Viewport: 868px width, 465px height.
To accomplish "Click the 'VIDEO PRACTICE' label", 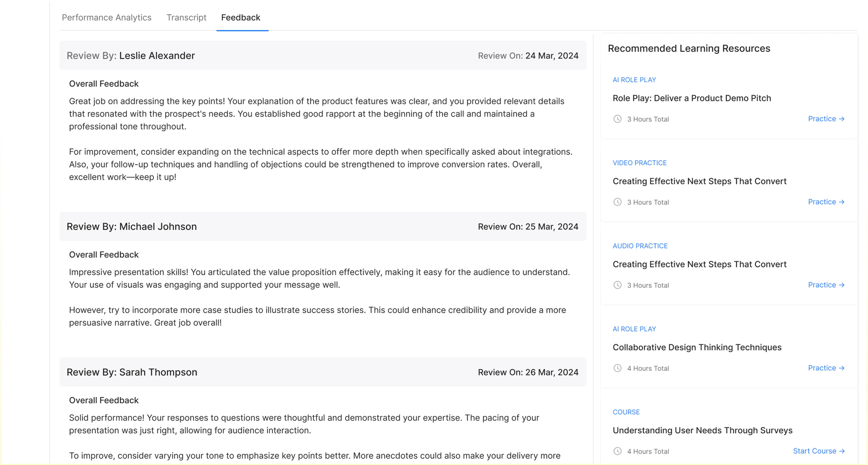I will click(x=640, y=163).
